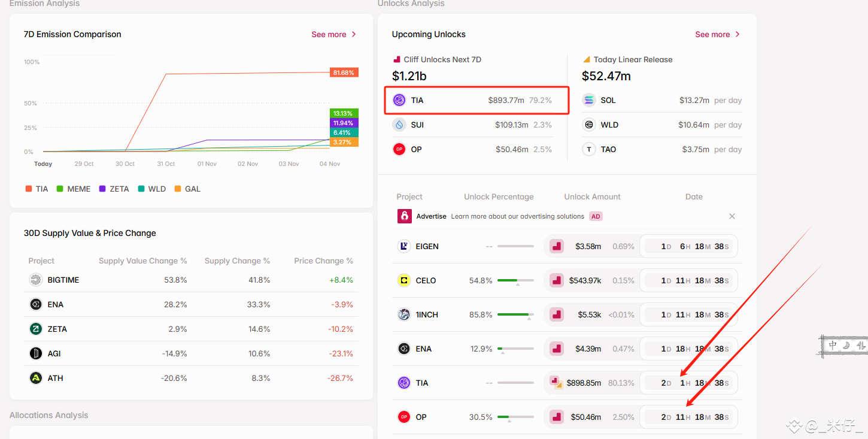
Task: Click the cliff unlock icon in EIGEN row
Action: pos(557,246)
